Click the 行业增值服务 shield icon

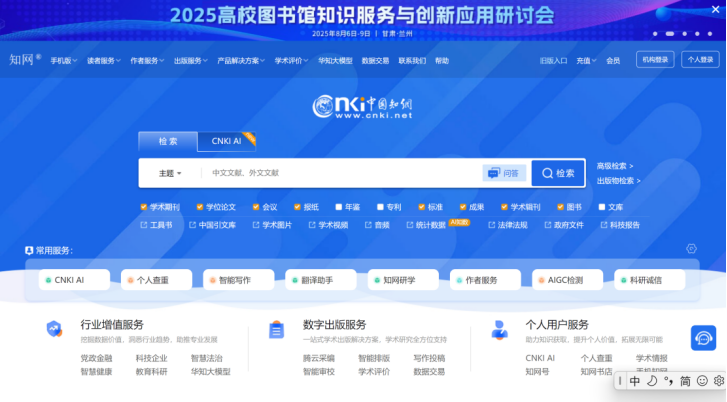(54, 329)
